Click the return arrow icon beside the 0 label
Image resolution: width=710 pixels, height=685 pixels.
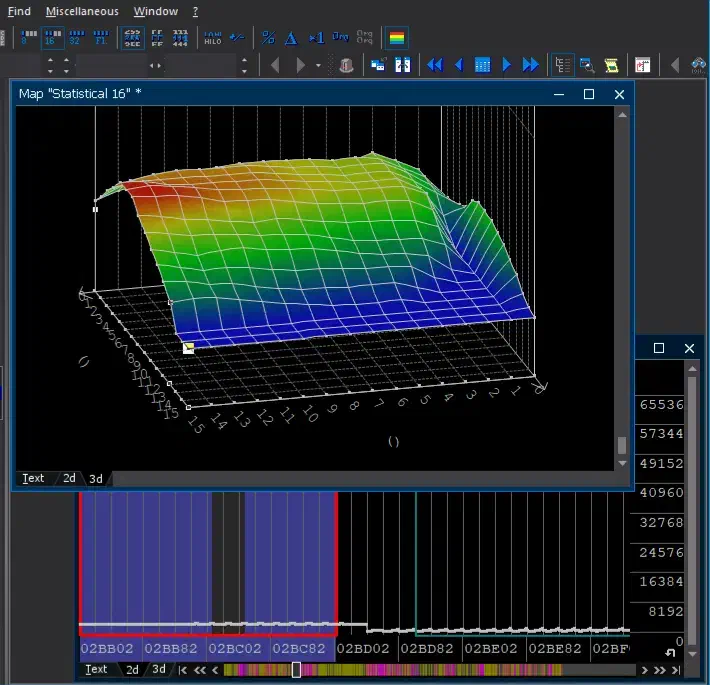tap(670, 652)
